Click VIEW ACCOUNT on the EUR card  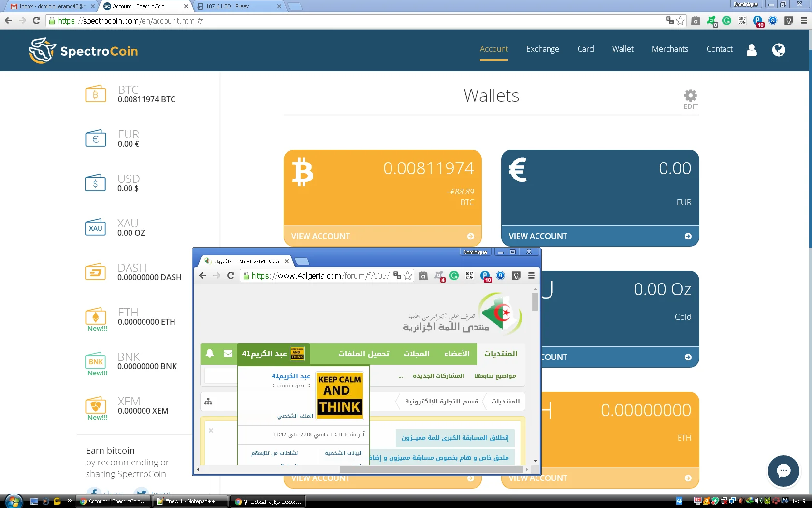point(600,236)
